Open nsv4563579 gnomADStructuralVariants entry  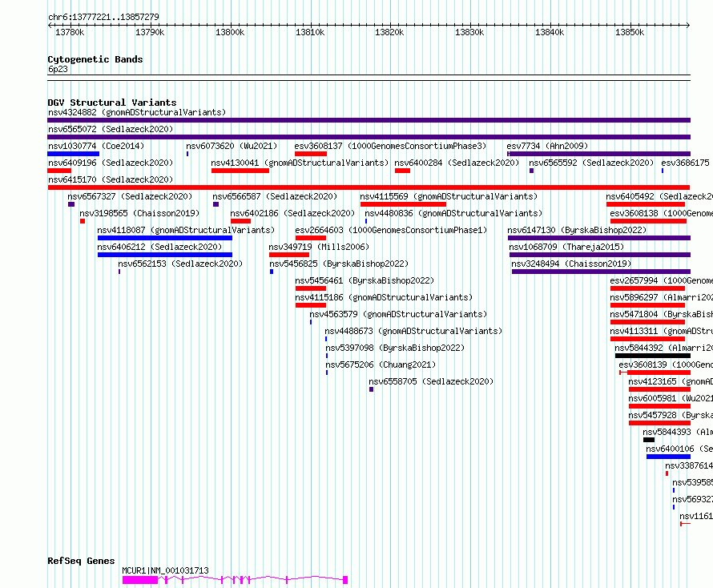398,314
